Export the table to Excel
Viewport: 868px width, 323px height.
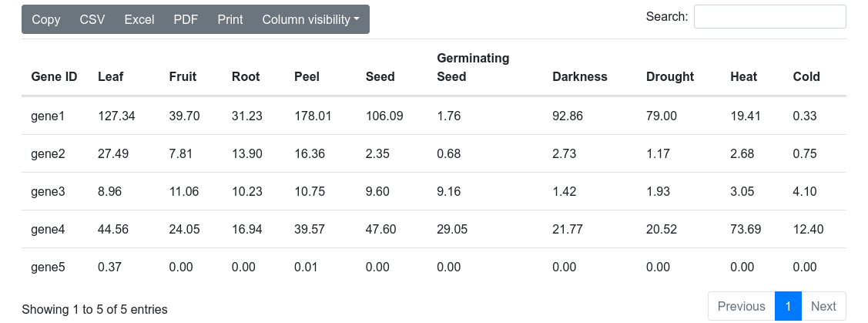pos(139,19)
